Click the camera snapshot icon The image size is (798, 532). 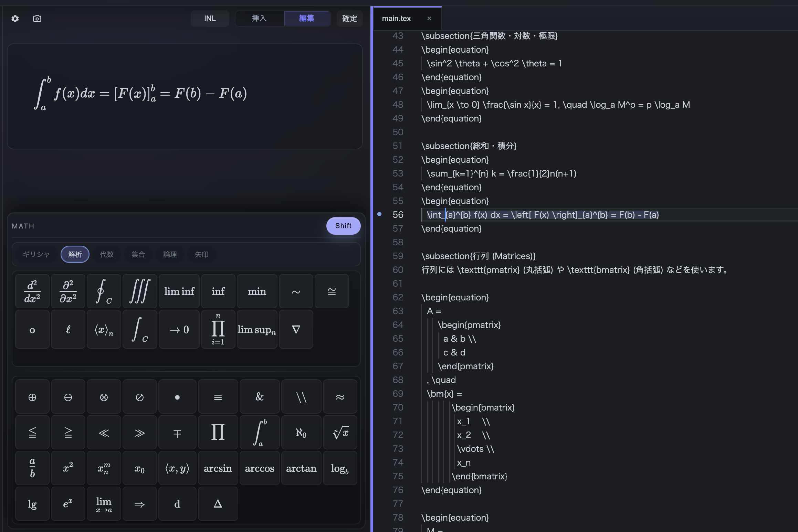tap(37, 19)
